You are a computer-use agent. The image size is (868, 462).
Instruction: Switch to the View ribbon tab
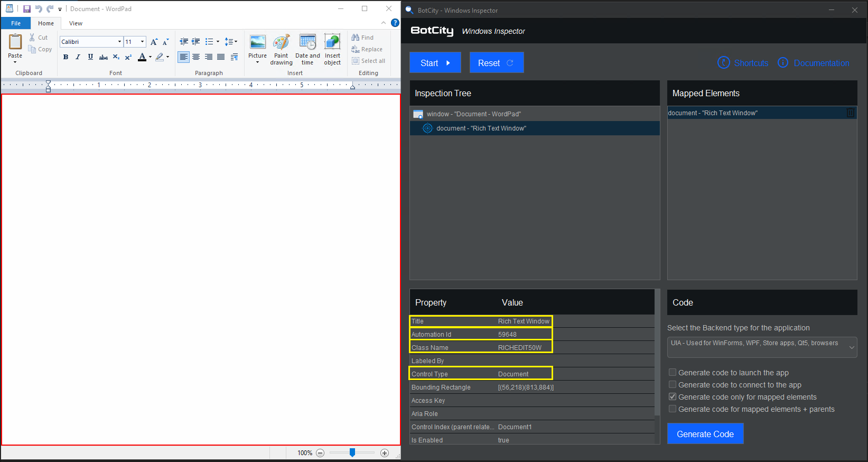click(x=76, y=23)
